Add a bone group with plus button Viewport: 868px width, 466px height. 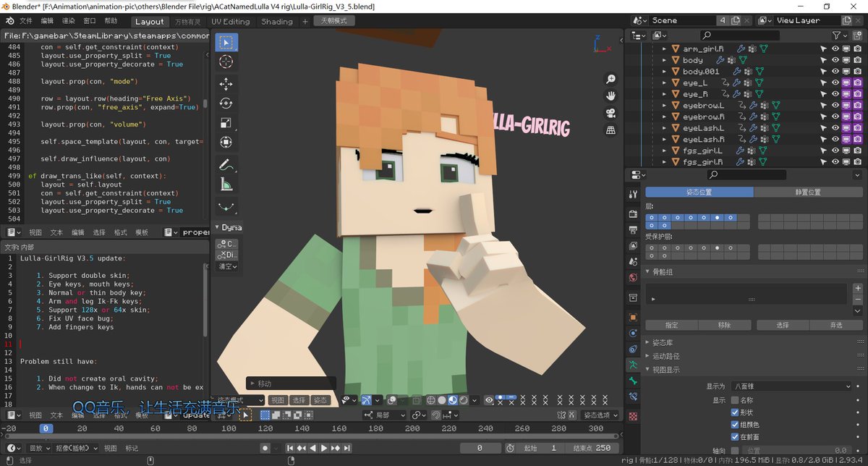pos(857,288)
